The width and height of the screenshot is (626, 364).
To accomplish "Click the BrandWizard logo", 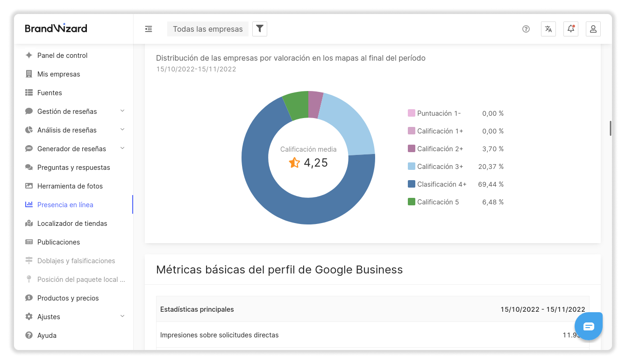I will (x=56, y=28).
